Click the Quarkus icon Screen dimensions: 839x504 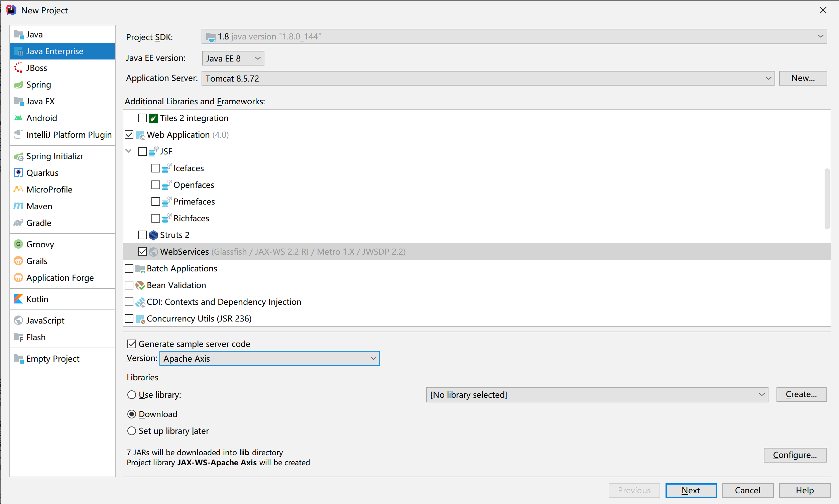coord(18,173)
